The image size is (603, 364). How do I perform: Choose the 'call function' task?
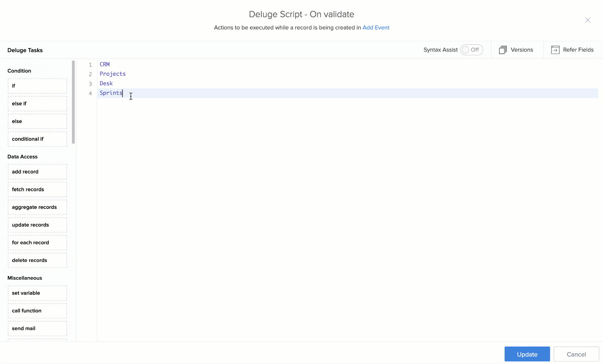(37, 311)
